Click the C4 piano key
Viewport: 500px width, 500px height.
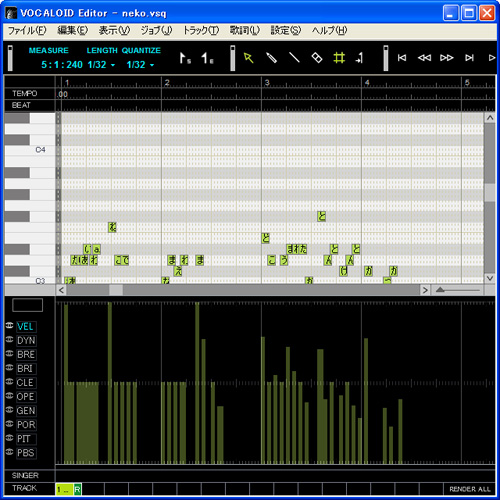point(30,150)
